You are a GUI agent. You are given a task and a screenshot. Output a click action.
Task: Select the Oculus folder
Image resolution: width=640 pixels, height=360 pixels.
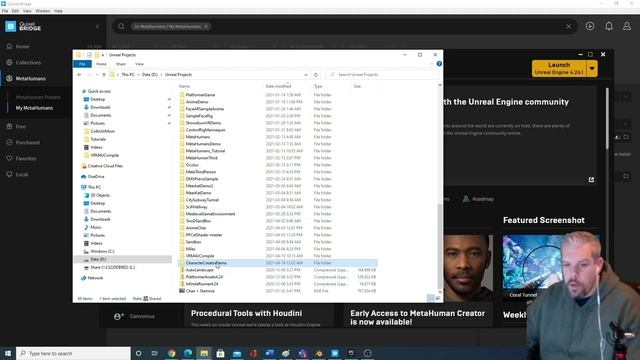coord(192,165)
